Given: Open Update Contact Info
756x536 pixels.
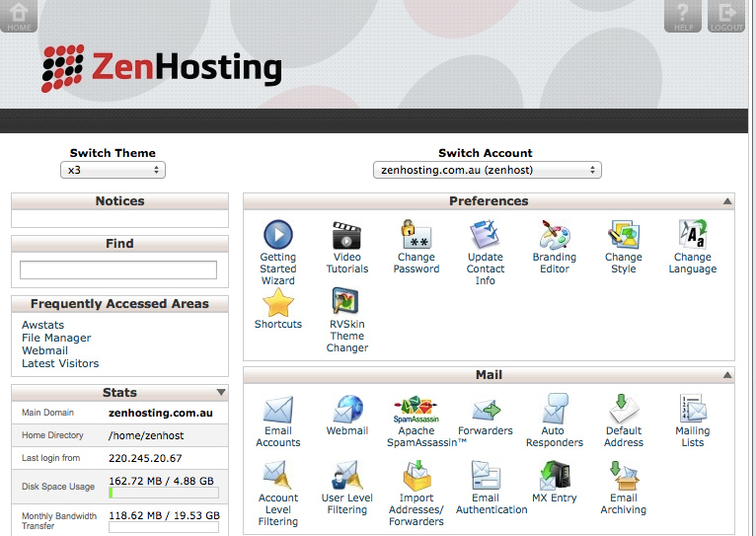Looking at the screenshot, I should pyautogui.click(x=485, y=235).
